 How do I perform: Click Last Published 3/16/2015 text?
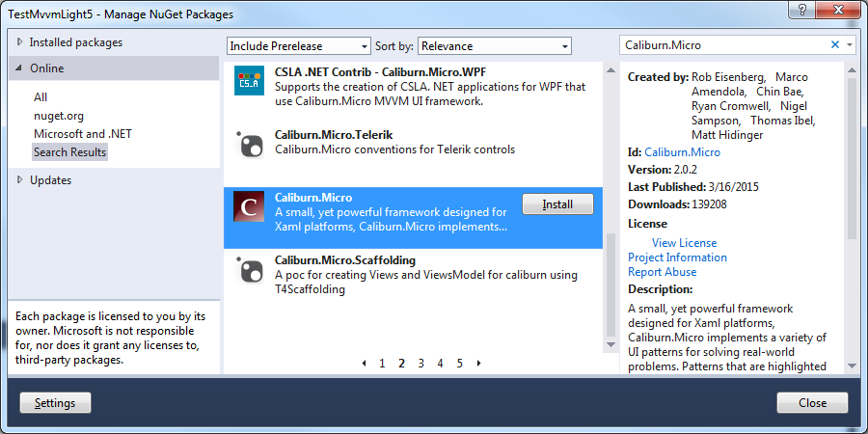pyautogui.click(x=693, y=187)
